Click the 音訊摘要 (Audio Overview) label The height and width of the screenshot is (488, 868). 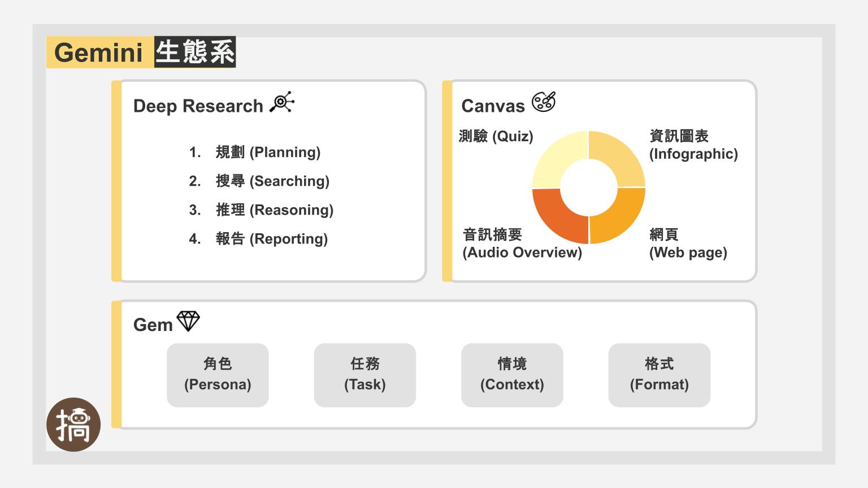522,243
